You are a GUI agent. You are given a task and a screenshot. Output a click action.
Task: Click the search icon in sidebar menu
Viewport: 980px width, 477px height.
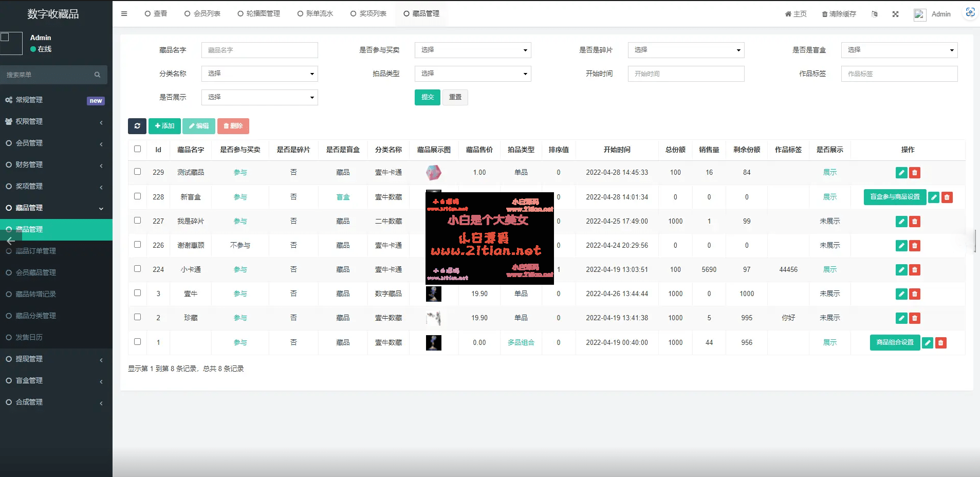point(97,75)
